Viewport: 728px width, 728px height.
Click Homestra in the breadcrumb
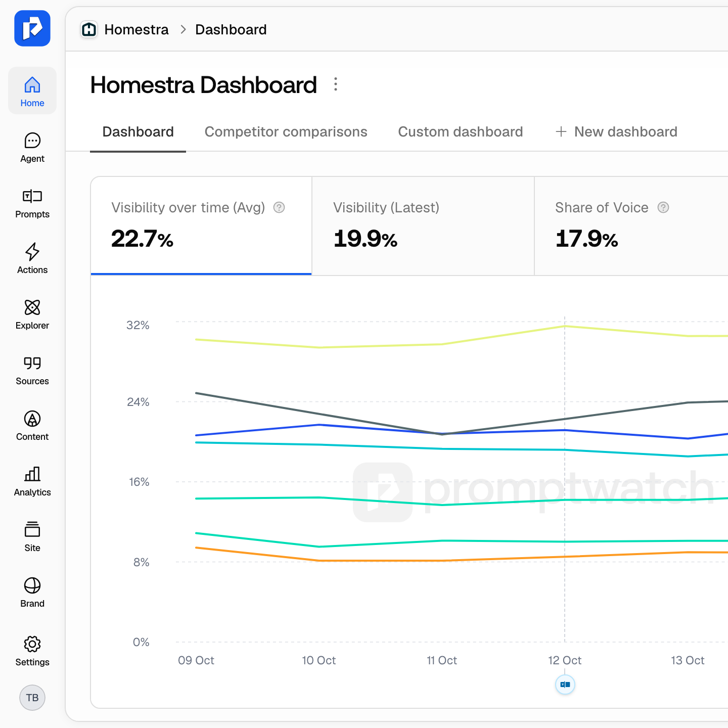point(136,30)
